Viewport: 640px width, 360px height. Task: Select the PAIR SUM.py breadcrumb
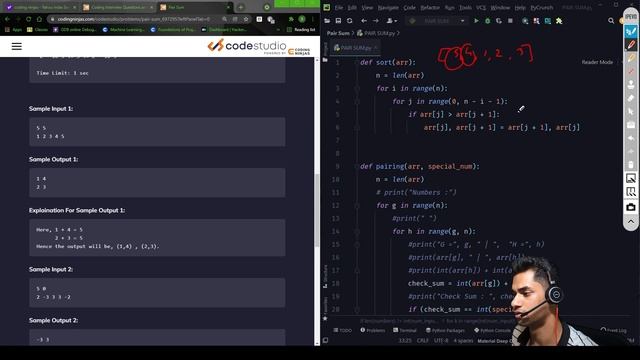pos(376,33)
